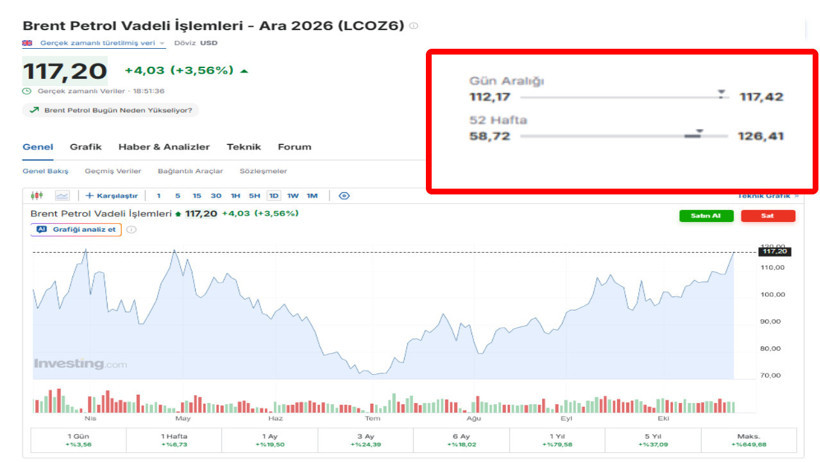Select the 5 minute interval

point(178,196)
